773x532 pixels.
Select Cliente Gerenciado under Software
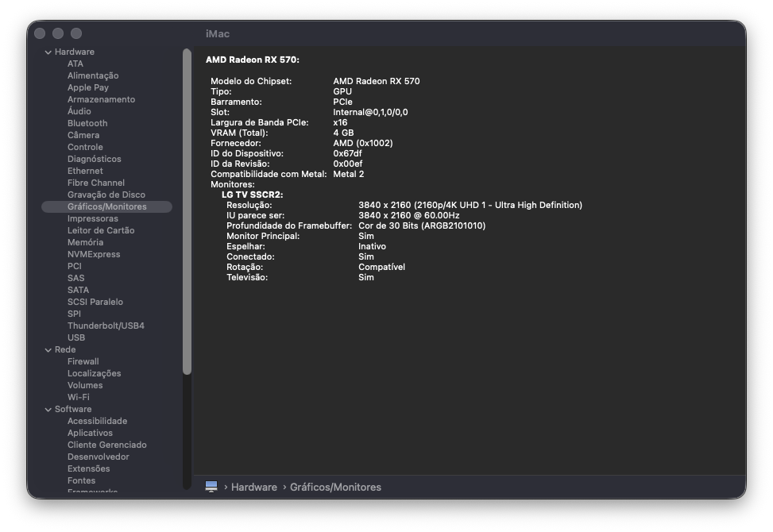coord(107,445)
